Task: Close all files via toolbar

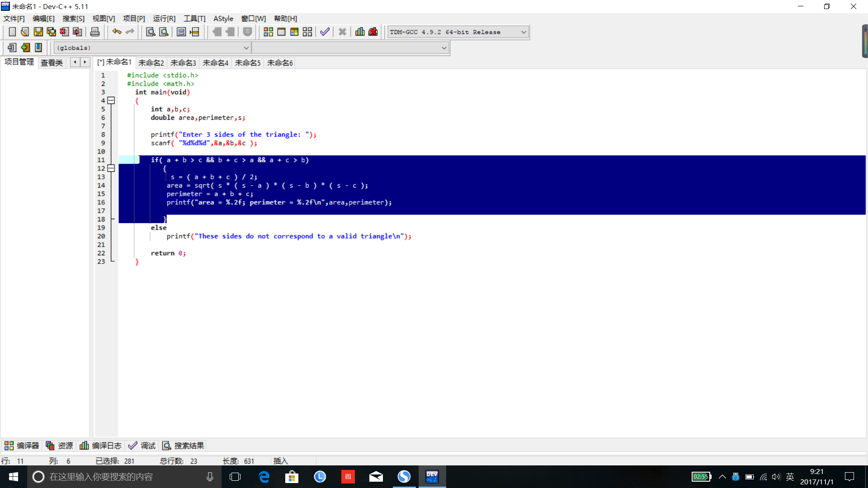Action: (x=78, y=32)
